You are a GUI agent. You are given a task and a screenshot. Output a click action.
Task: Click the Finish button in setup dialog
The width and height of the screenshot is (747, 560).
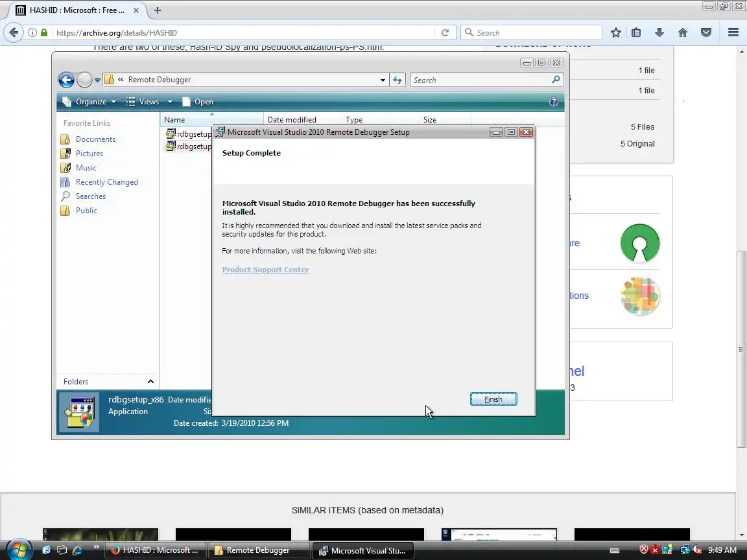tap(493, 399)
